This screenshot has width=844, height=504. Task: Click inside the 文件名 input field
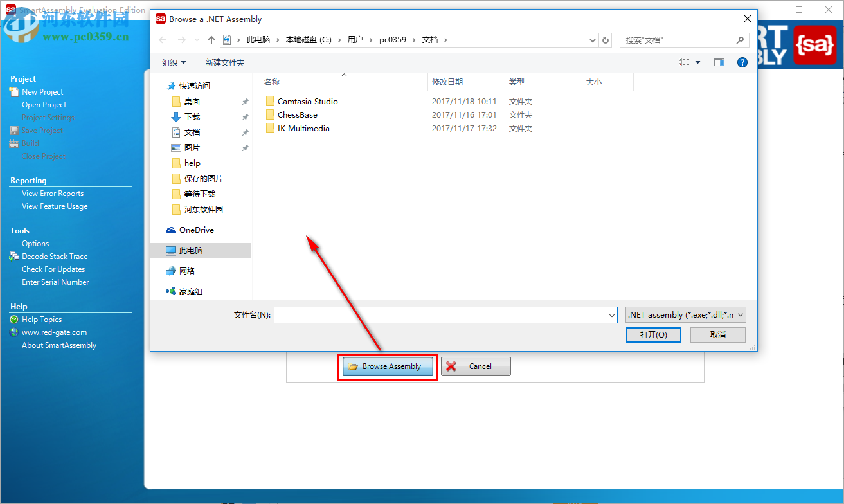pyautogui.click(x=444, y=315)
